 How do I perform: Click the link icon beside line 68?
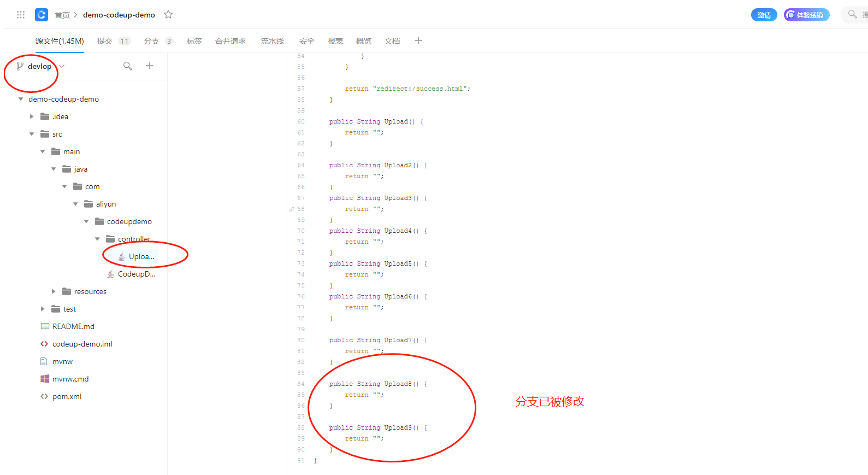click(x=292, y=209)
